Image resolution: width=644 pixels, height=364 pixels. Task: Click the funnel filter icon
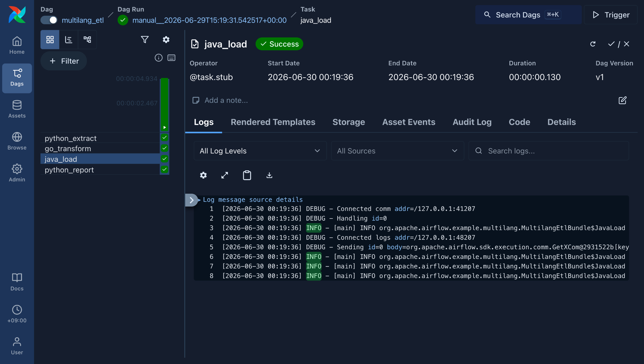145,40
